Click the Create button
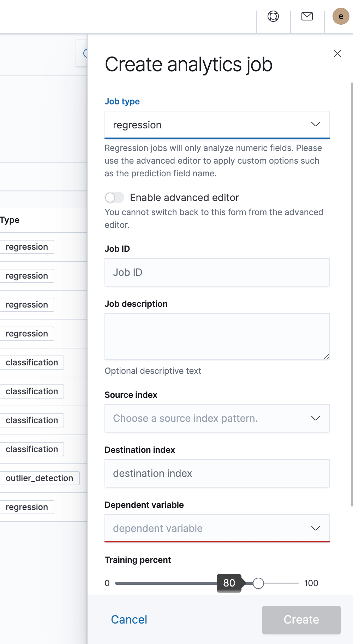Image resolution: width=353 pixels, height=644 pixels. click(301, 620)
